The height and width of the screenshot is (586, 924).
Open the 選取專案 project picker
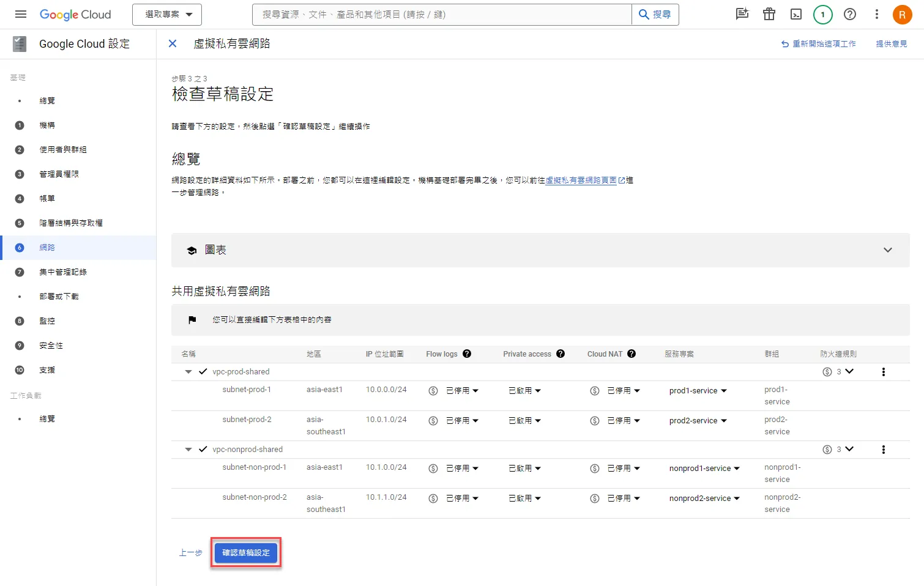click(167, 15)
